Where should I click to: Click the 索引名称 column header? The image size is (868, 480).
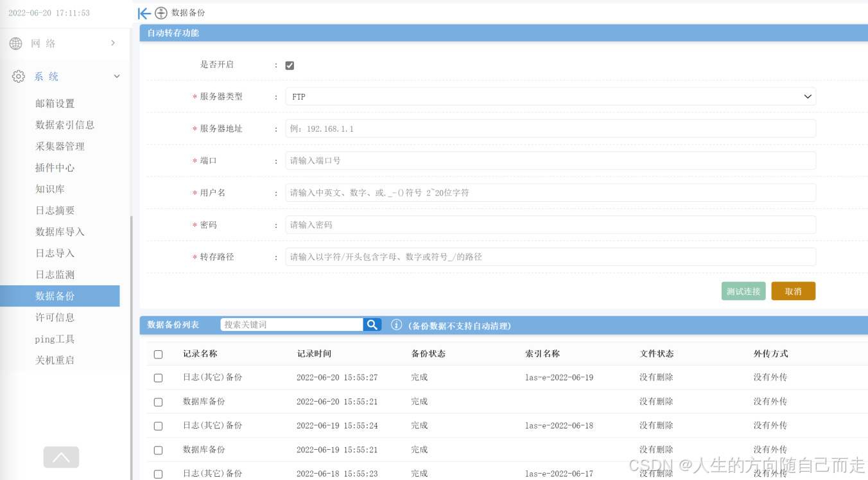[x=542, y=354]
